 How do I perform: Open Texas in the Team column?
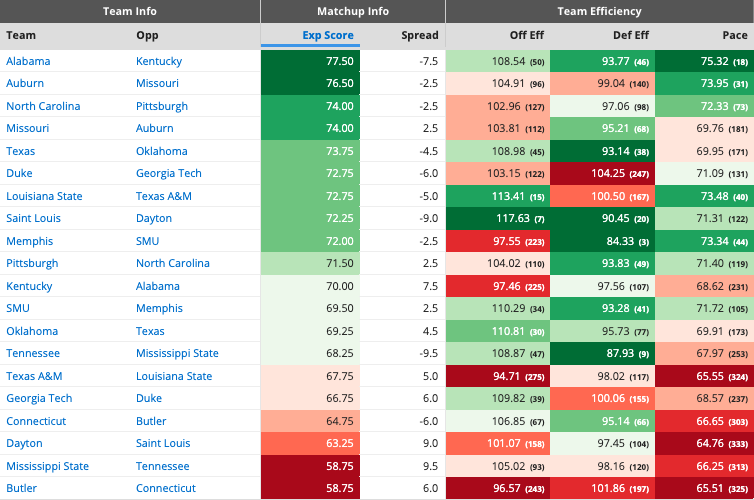pyautogui.click(x=20, y=151)
